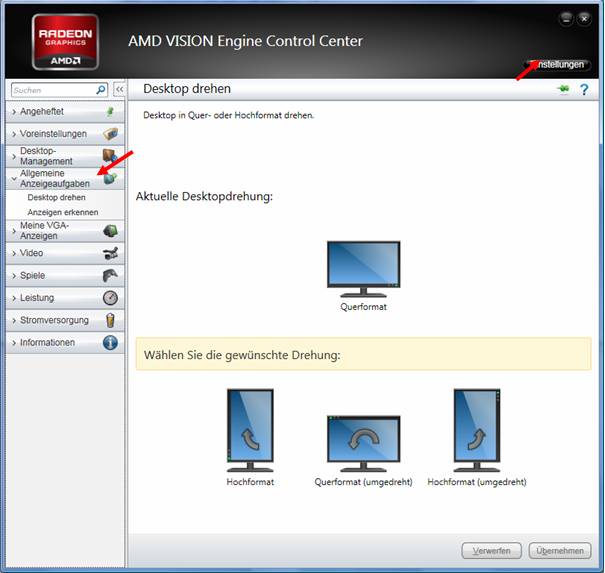Expand the Informationen section
The width and height of the screenshot is (605, 573).
[x=65, y=343]
